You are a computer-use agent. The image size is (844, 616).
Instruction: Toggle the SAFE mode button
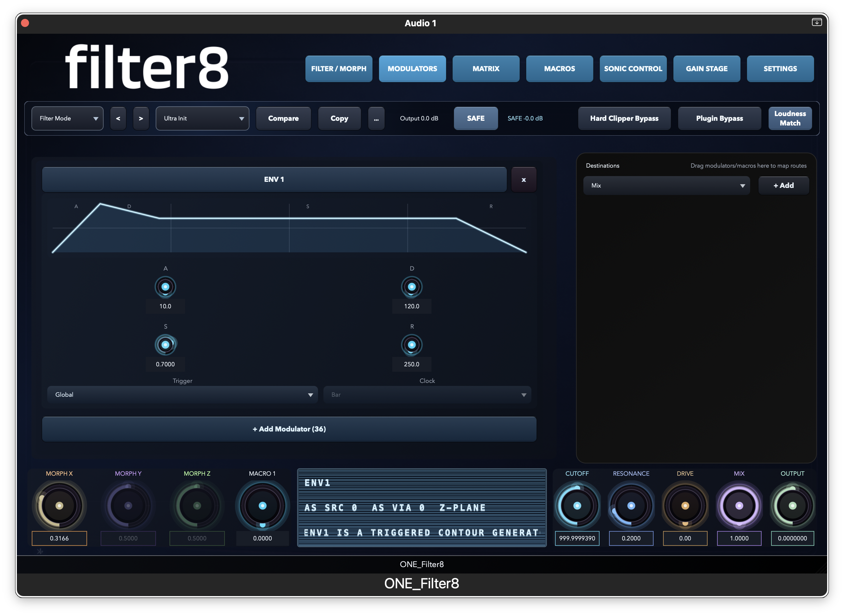(x=475, y=118)
